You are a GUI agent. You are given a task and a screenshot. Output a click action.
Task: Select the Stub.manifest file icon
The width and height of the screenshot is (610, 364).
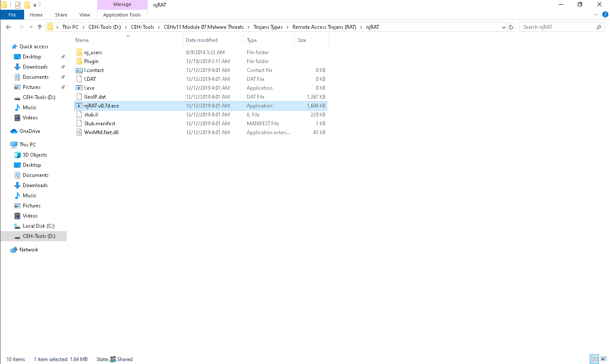[79, 124]
